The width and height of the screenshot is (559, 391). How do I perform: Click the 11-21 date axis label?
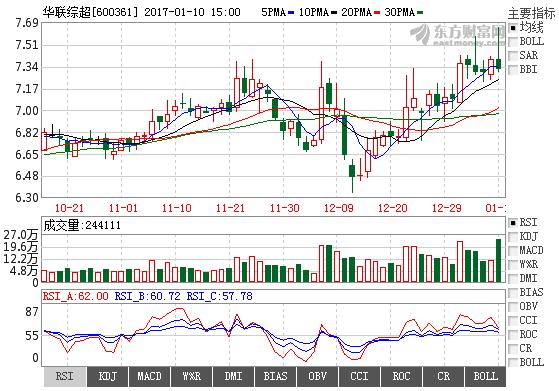[x=231, y=208]
